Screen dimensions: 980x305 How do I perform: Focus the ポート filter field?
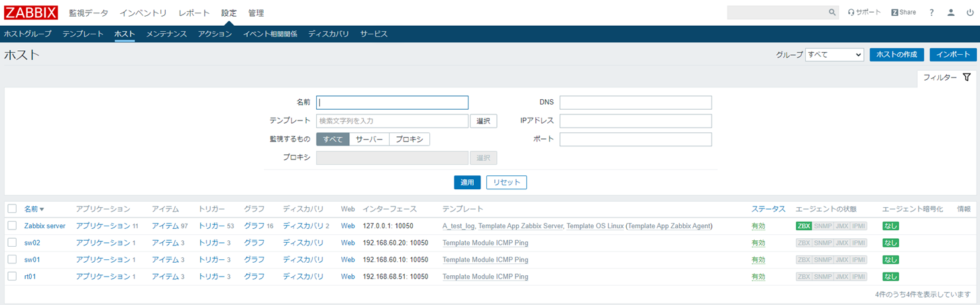(x=635, y=140)
